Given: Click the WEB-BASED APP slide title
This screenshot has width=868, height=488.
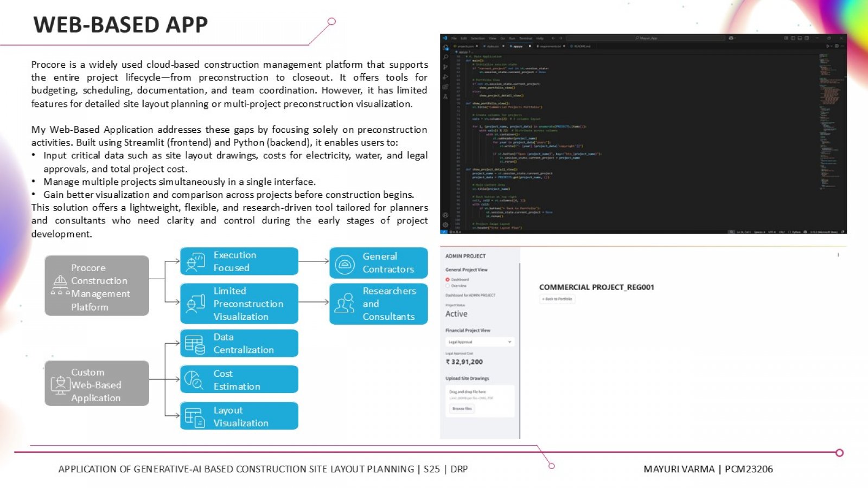Looking at the screenshot, I should (120, 25).
